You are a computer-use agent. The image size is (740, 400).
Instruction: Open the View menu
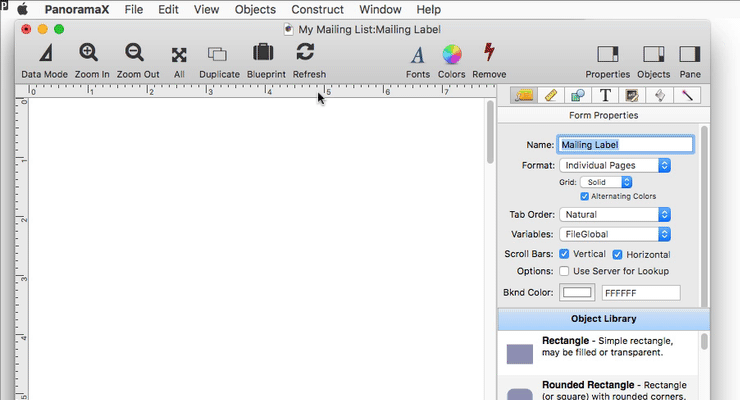pyautogui.click(x=206, y=9)
